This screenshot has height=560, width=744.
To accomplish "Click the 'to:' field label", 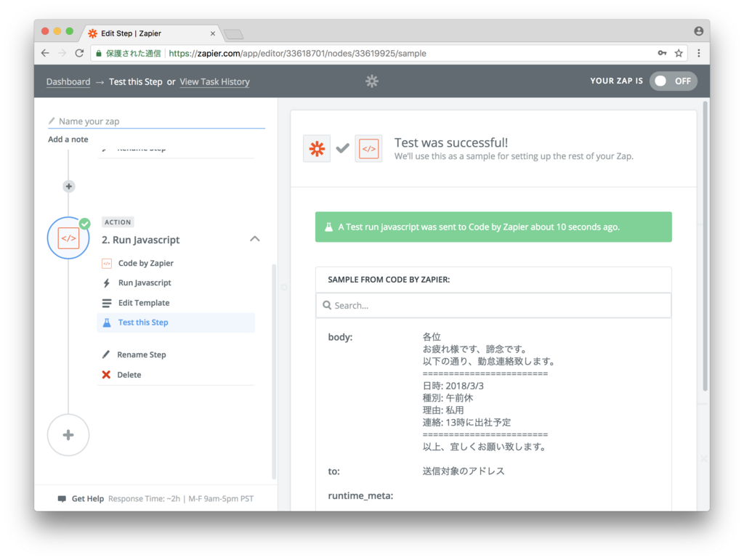I will 334,471.
